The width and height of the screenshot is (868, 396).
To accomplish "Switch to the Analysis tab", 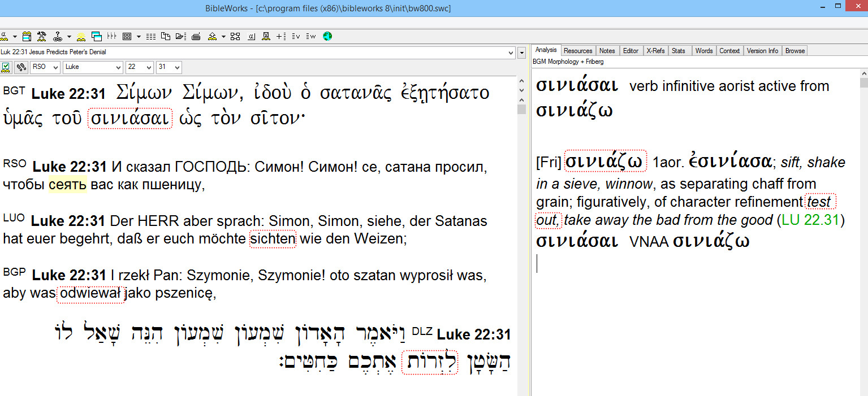I will pyautogui.click(x=546, y=50).
